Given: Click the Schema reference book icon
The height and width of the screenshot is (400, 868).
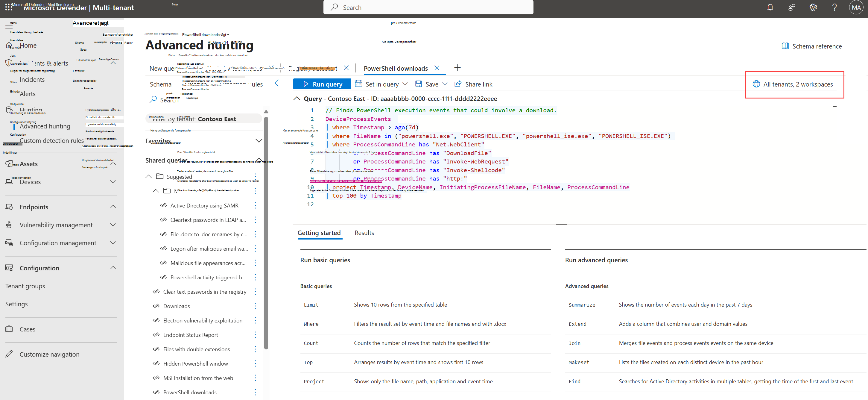Looking at the screenshot, I should click(785, 46).
